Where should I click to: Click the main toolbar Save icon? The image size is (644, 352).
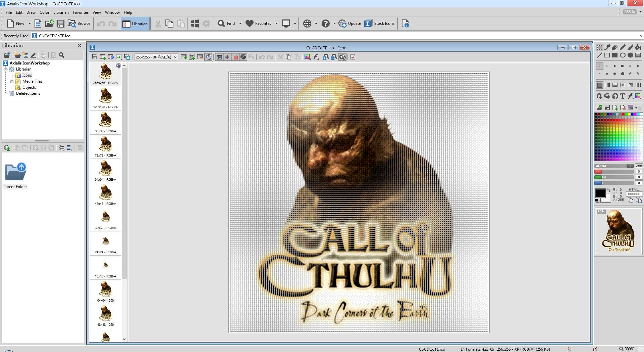click(60, 24)
